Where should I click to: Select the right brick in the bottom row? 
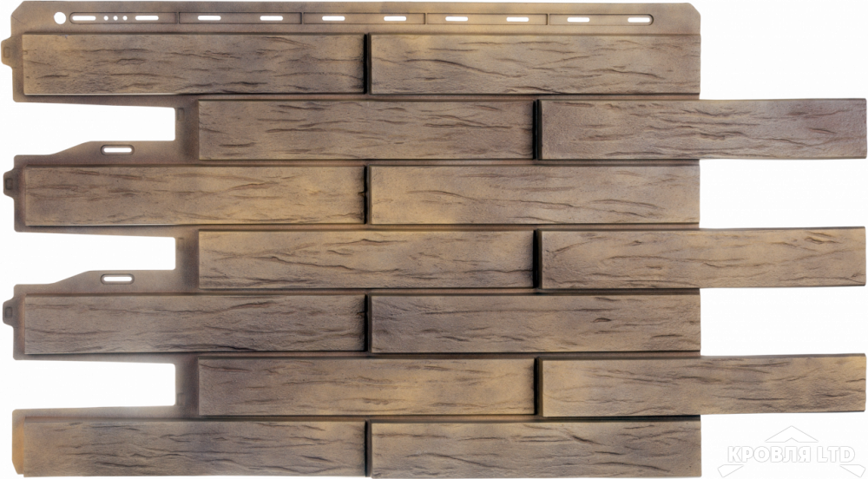click(536, 449)
